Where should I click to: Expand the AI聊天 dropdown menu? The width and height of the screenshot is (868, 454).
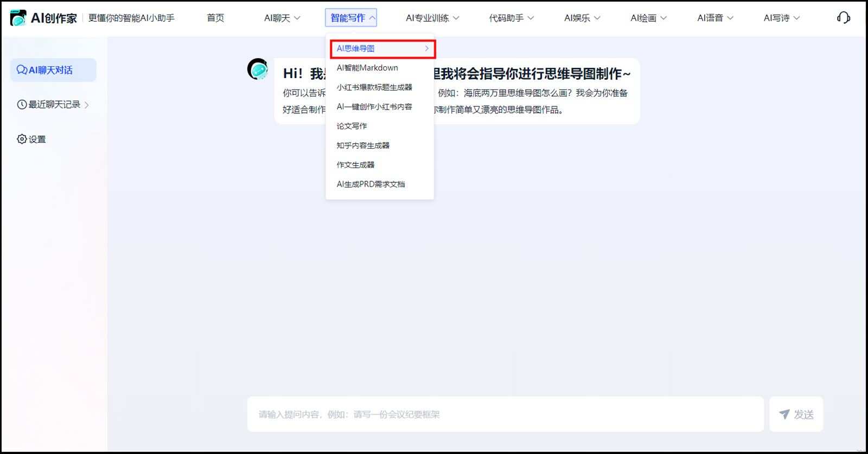click(282, 18)
